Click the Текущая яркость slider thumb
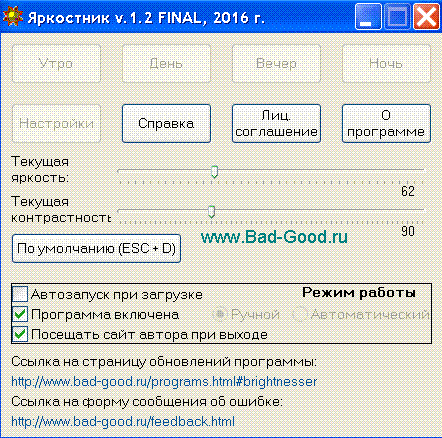The width and height of the screenshot is (442, 438). click(214, 171)
